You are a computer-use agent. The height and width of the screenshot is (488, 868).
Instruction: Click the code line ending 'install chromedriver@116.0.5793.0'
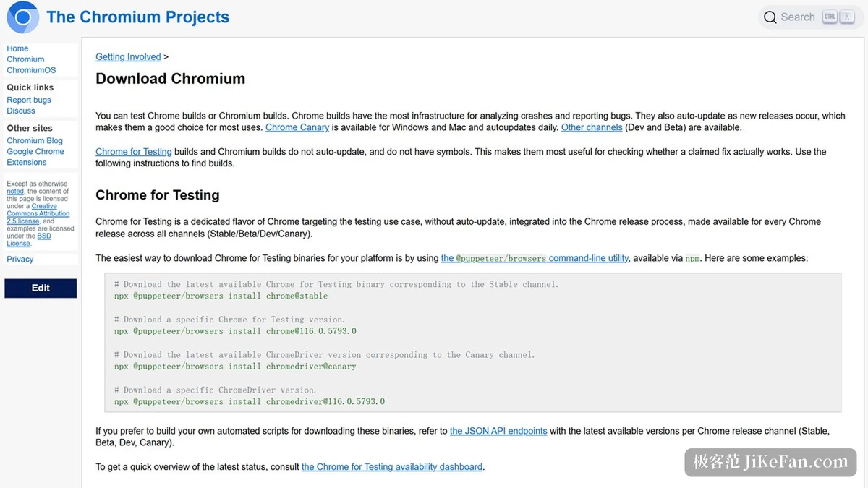[x=250, y=401]
